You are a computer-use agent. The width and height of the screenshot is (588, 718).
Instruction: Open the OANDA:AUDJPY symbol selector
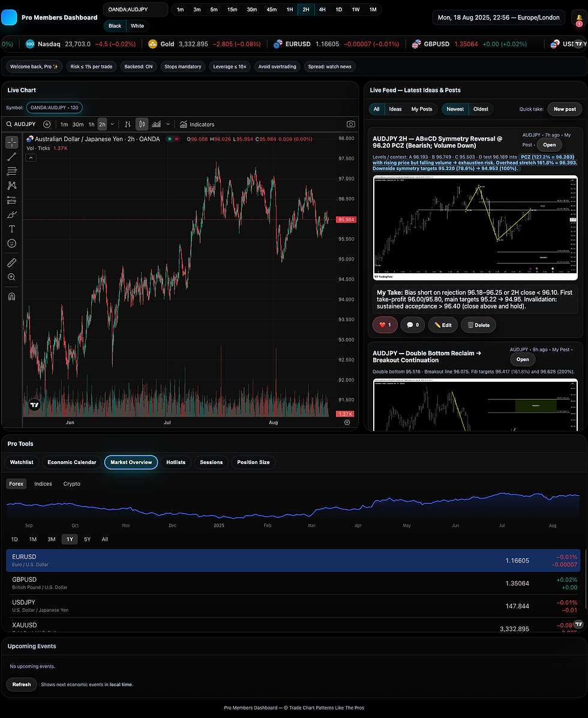[134, 10]
